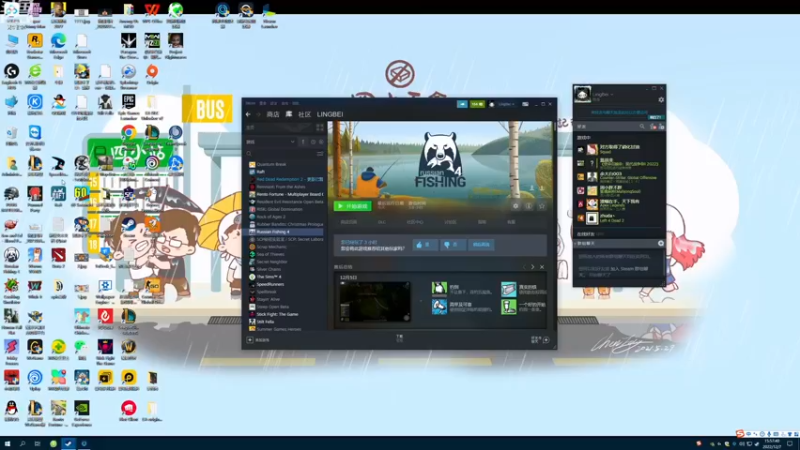
Task: Open the Community Hub tab for game
Action: [x=415, y=222]
